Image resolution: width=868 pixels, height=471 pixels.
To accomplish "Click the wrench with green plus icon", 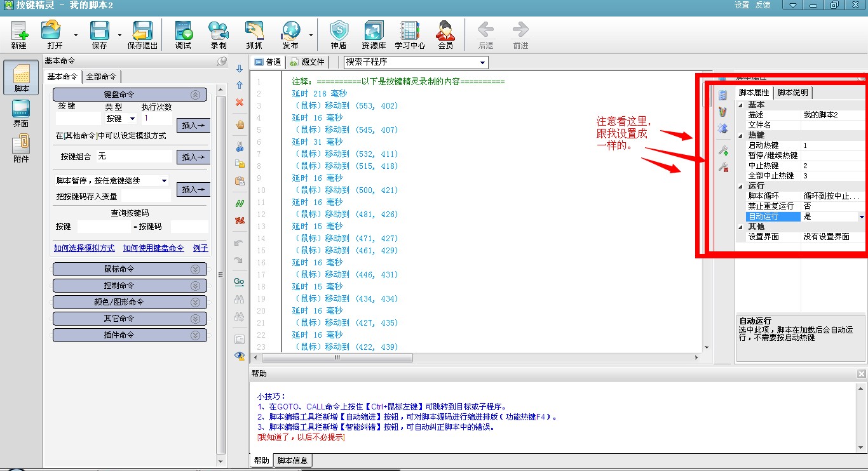I will click(722, 150).
